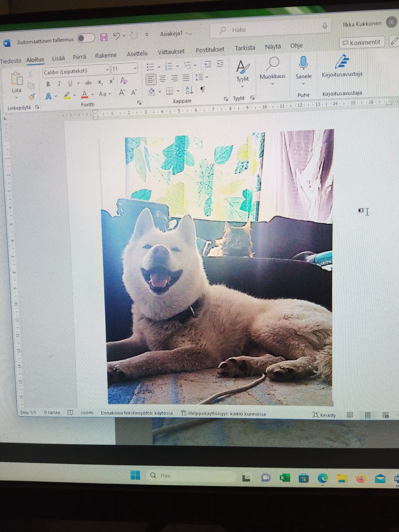Toggle Show paragraph marks (¶)
This screenshot has height=532, width=399.
pos(203,89)
